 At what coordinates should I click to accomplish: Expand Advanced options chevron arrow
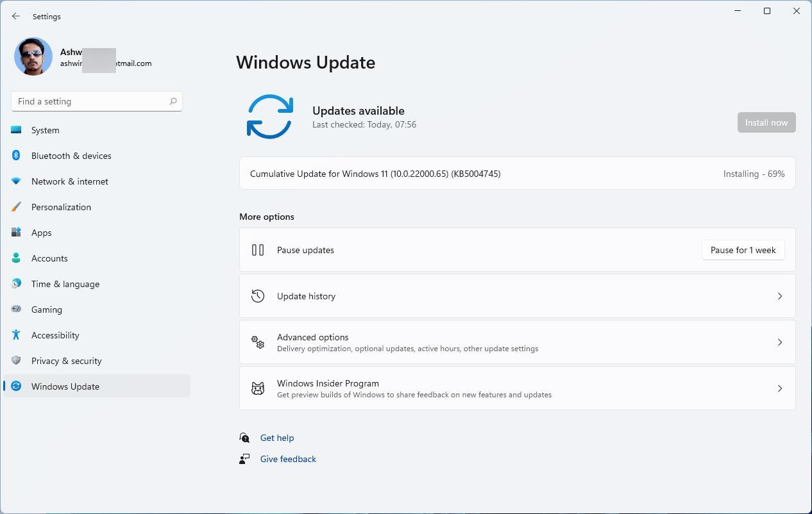(780, 342)
